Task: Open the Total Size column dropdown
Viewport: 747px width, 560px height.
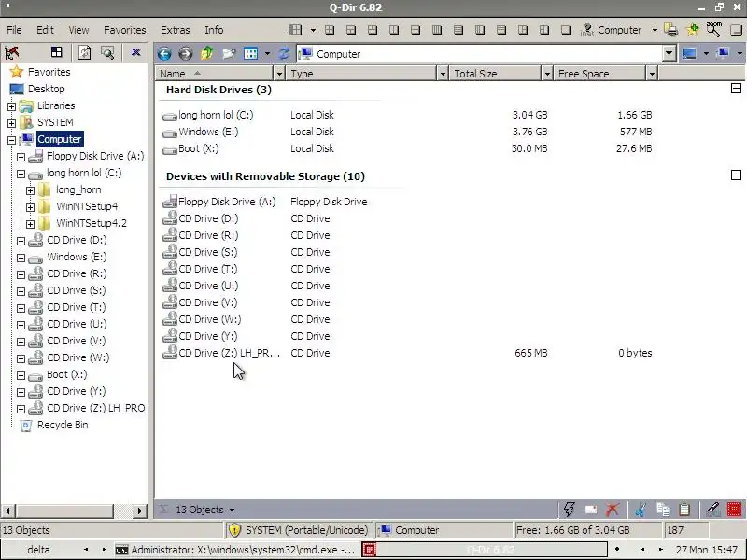Action: pos(547,74)
